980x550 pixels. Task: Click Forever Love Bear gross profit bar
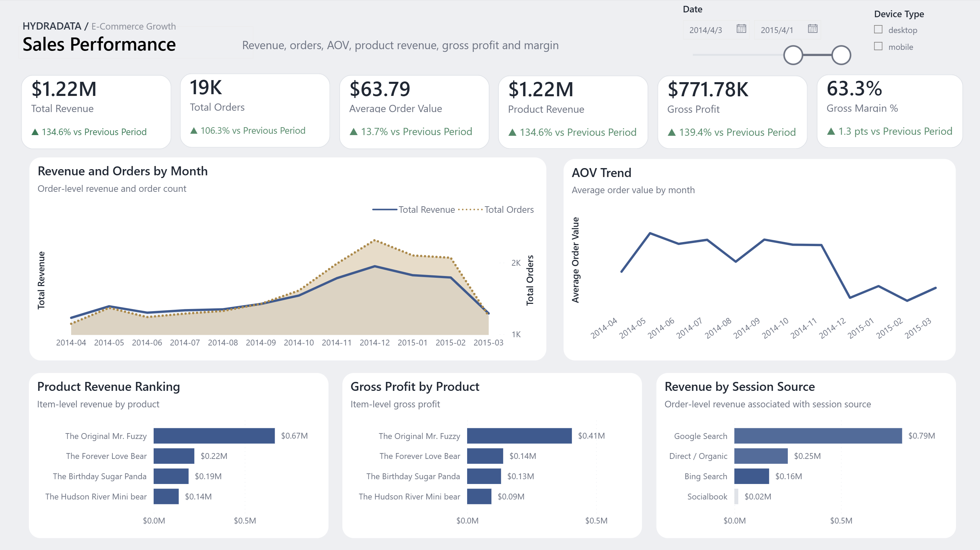tap(485, 456)
